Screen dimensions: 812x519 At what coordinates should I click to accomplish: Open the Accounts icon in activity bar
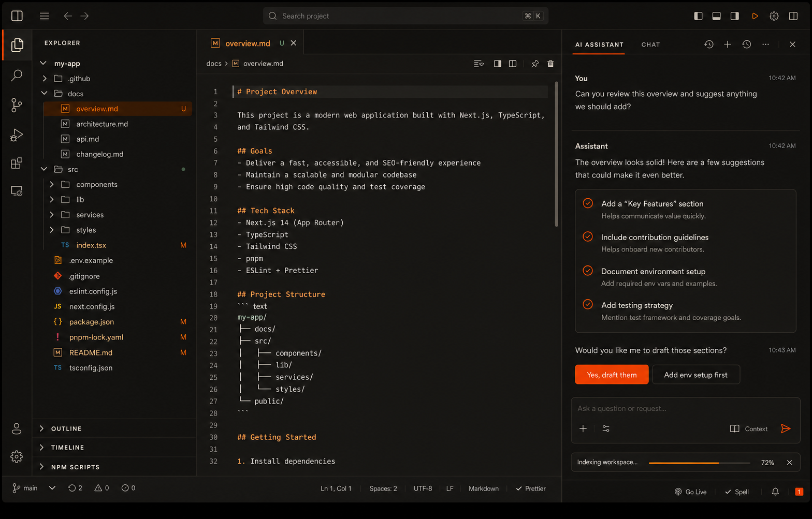[x=17, y=428]
